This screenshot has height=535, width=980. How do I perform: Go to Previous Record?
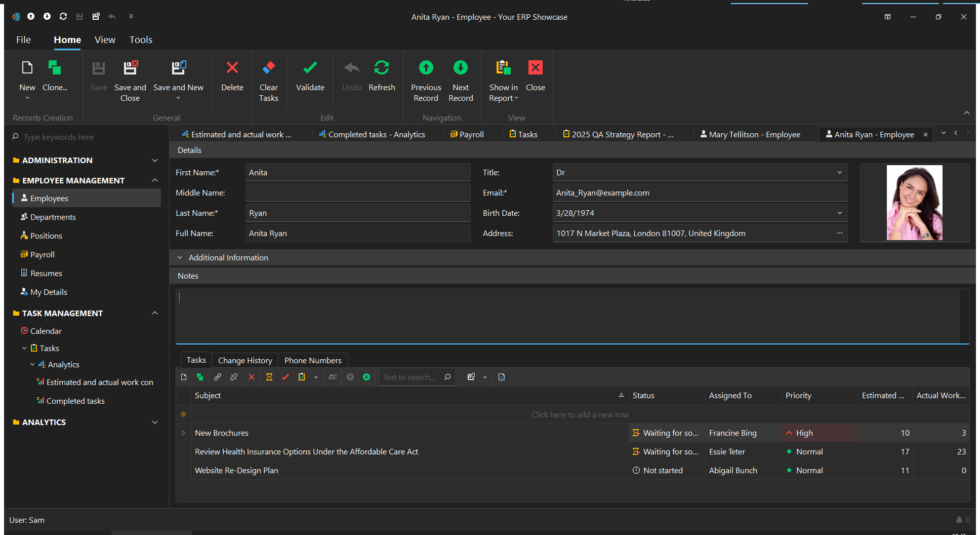click(426, 68)
